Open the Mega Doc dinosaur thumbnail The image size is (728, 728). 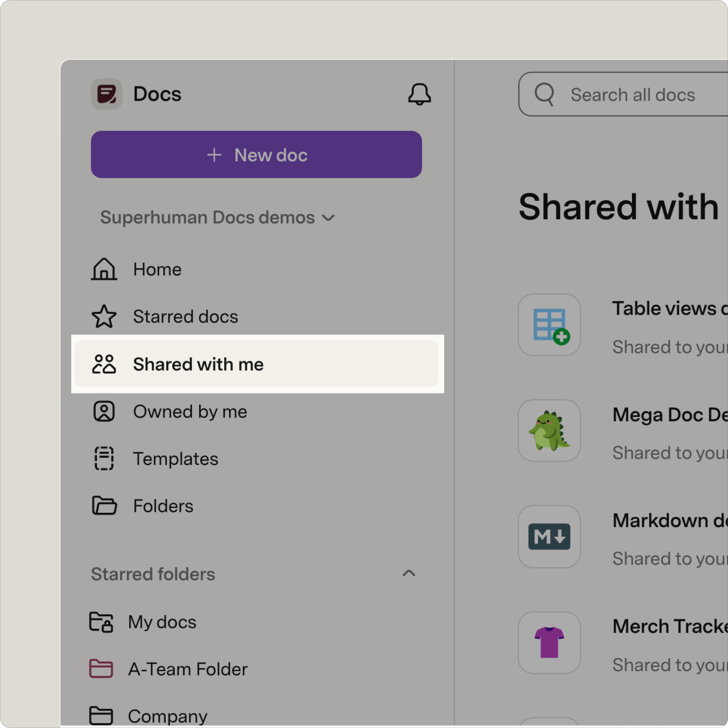coord(549,431)
